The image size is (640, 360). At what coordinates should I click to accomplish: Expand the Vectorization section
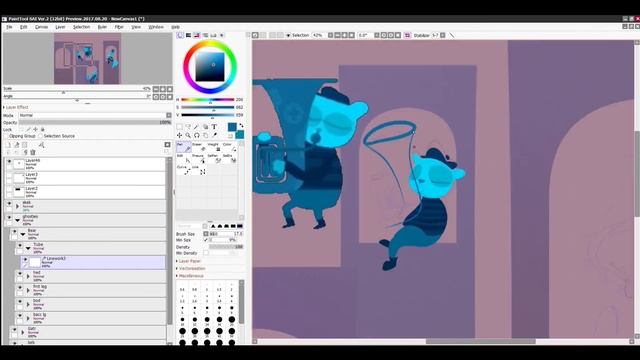coord(191,269)
